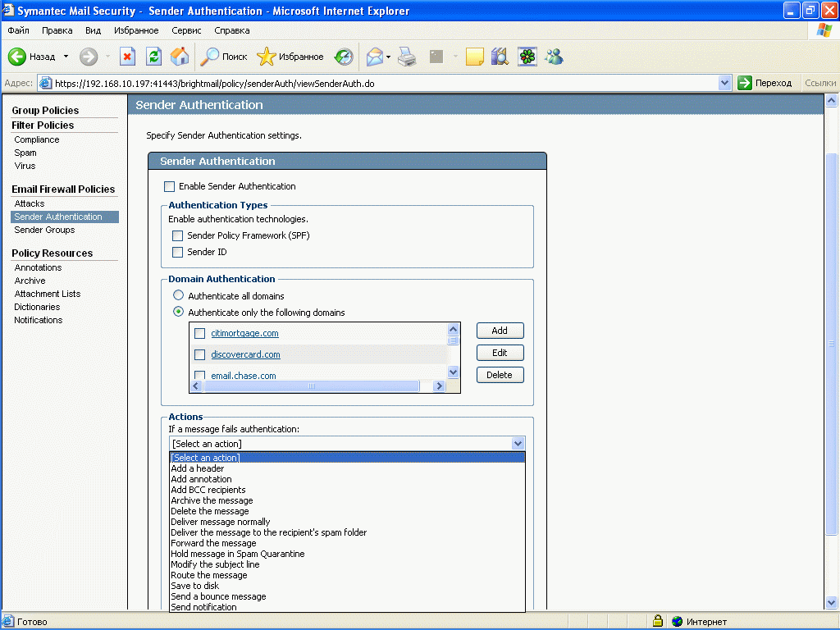840x630 pixels.
Task: Open Dictionaries under Policy Resources
Action: coord(37,307)
